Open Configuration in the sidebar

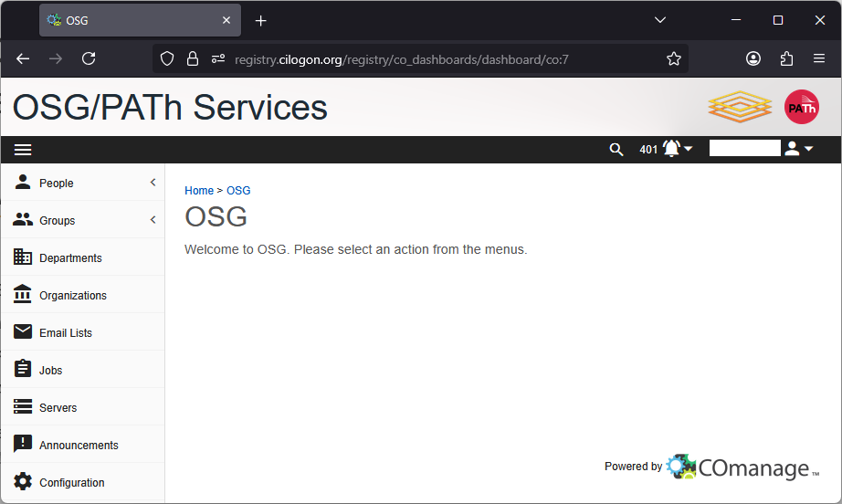(x=83, y=482)
